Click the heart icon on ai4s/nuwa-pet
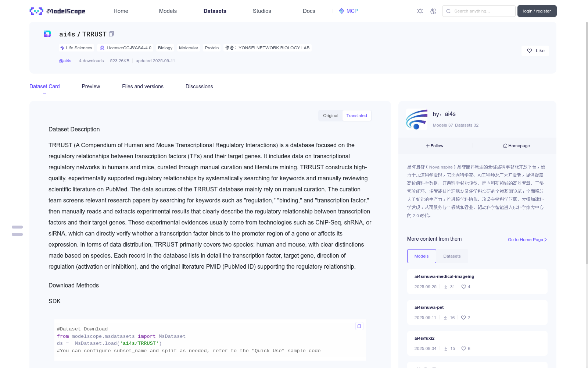The height and width of the screenshot is (368, 588). click(x=463, y=318)
